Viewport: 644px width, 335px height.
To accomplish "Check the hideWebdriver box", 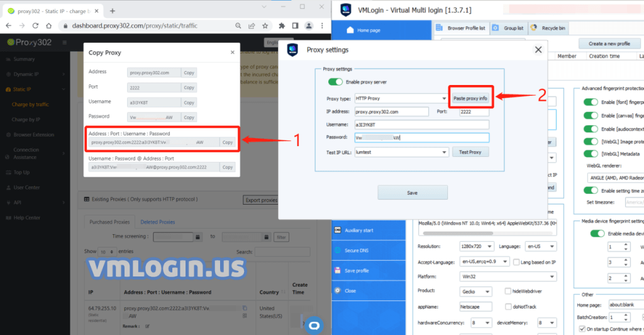I will point(508,291).
